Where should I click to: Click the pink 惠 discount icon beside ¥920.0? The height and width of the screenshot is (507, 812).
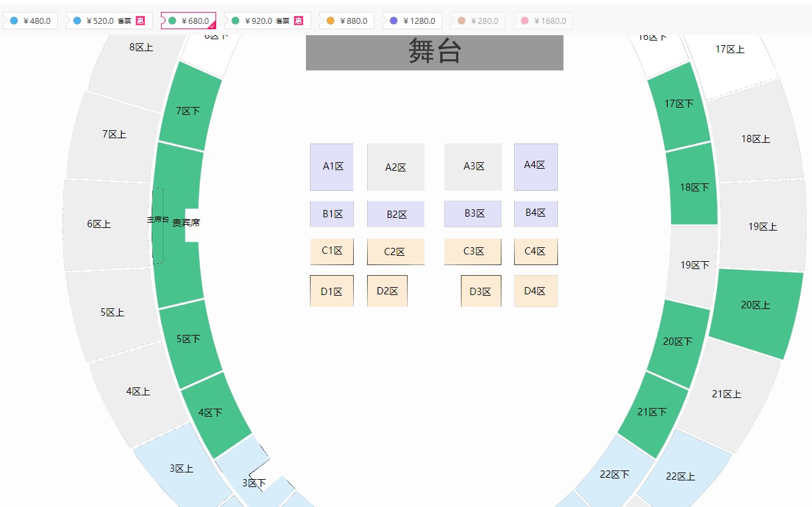[x=299, y=21]
